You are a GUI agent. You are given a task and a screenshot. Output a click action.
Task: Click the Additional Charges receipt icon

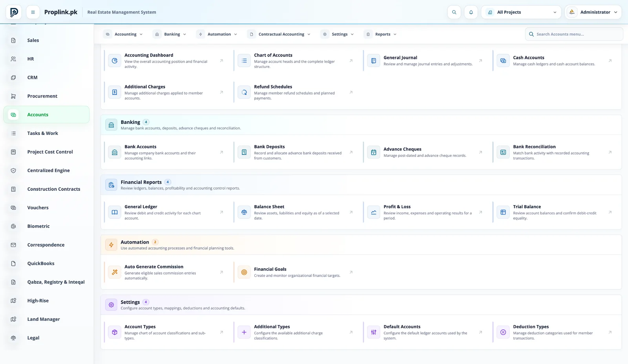(115, 92)
